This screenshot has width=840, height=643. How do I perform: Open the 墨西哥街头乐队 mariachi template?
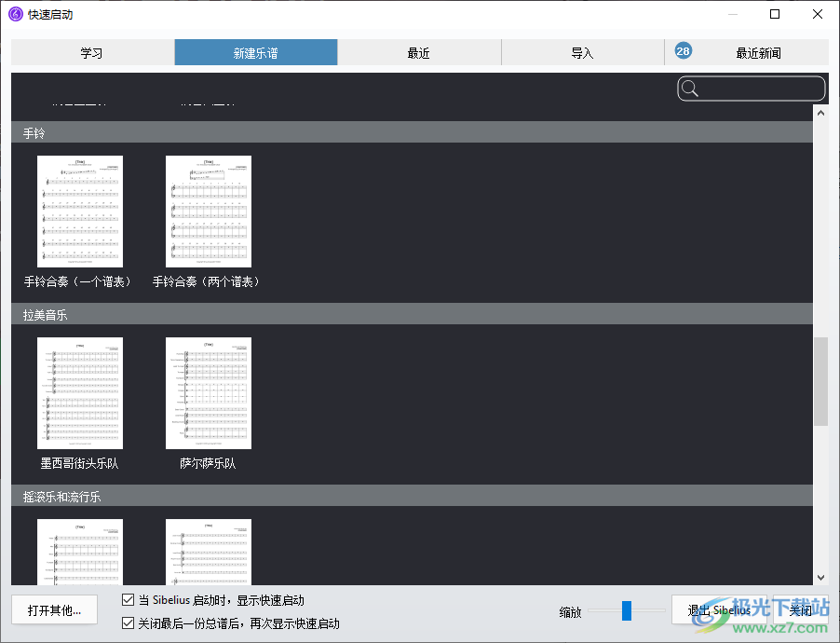tap(79, 393)
